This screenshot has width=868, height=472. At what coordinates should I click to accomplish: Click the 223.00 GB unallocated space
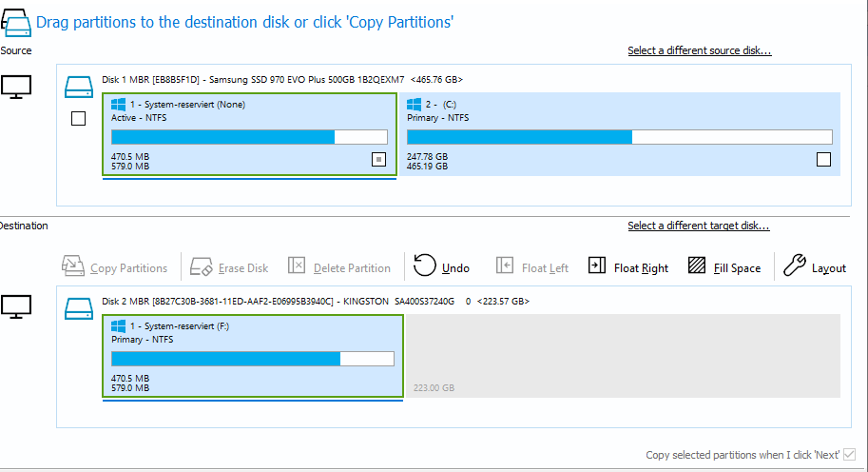[x=623, y=357]
